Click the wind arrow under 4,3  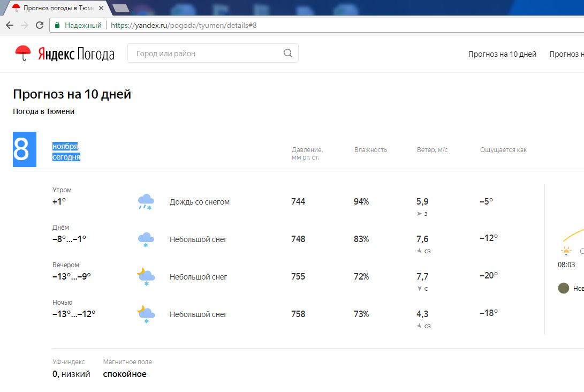click(419, 326)
